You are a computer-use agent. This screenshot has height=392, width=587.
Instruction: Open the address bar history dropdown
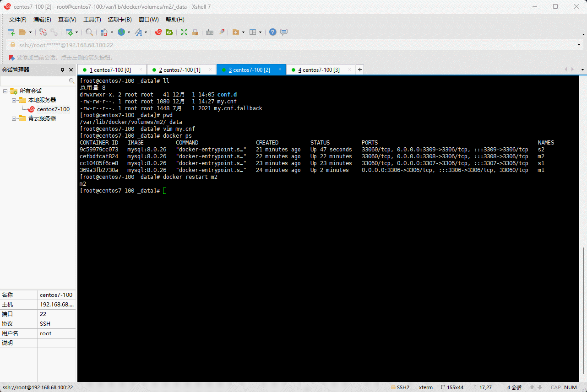[x=579, y=45]
